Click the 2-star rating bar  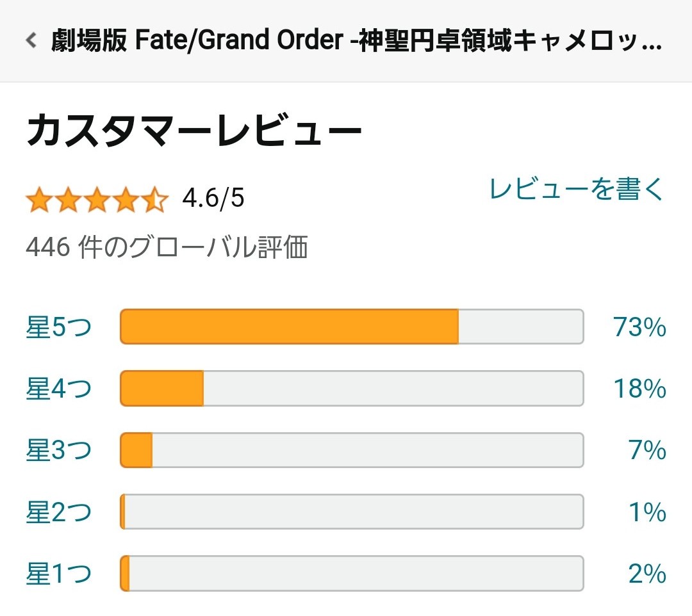pos(352,512)
